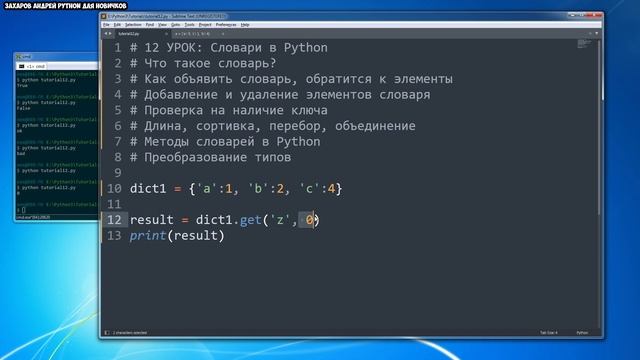
Task: Click the cmd.exe status bar text in terminal window
Action: tap(32, 218)
